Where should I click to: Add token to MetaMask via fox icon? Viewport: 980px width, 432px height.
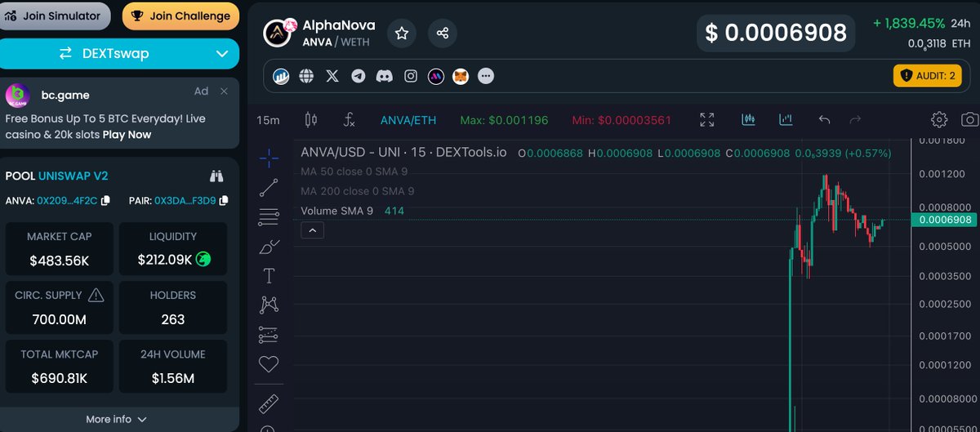click(x=461, y=76)
